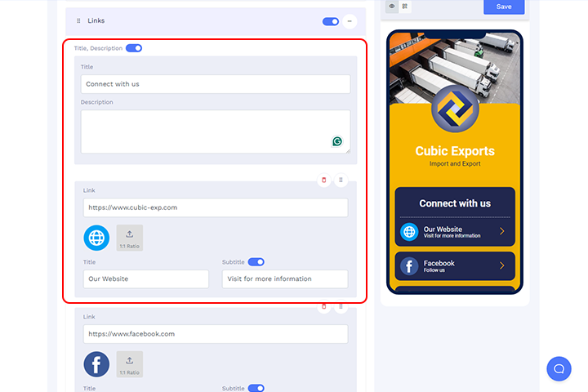Image resolution: width=588 pixels, height=392 pixels.
Task: Click Grammarly icon in Description box
Action: [337, 141]
